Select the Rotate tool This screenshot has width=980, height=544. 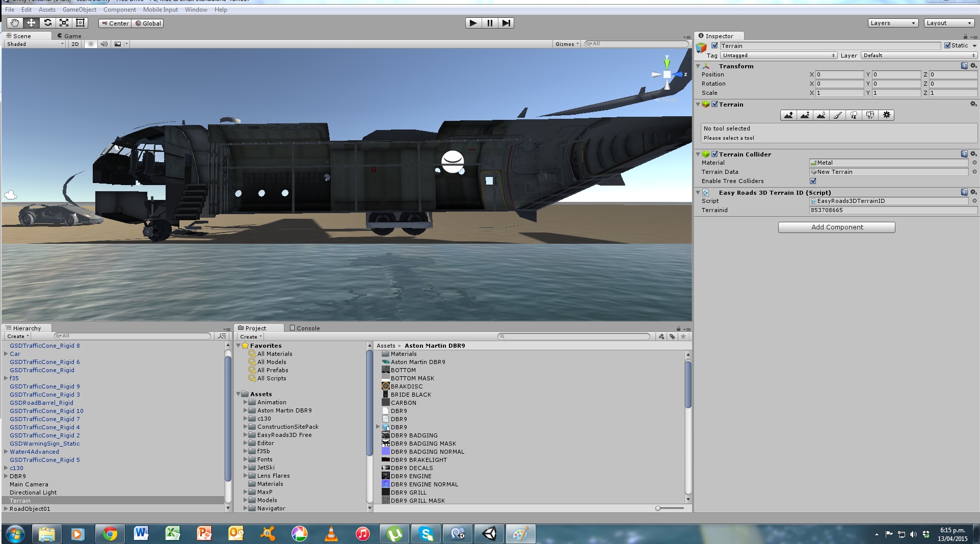click(47, 23)
